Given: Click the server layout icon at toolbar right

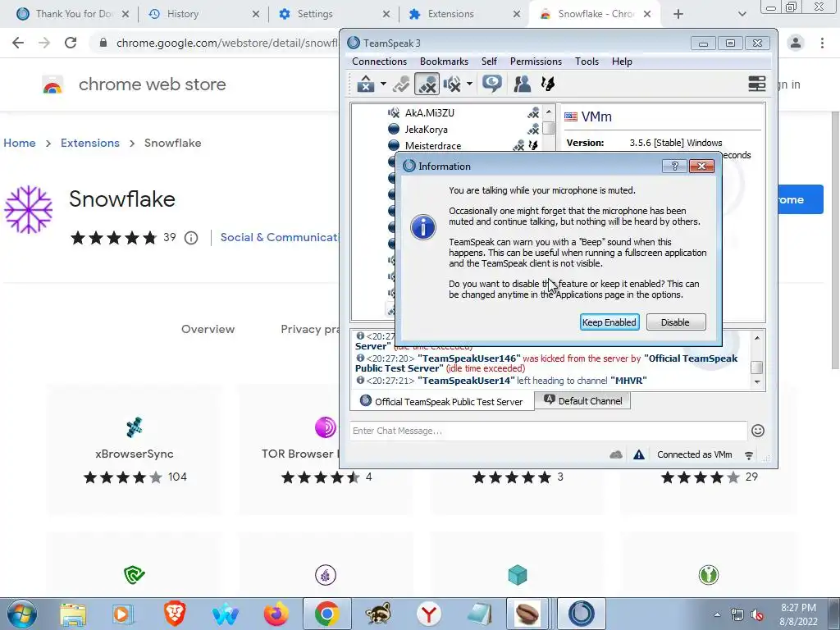Looking at the screenshot, I should (756, 84).
